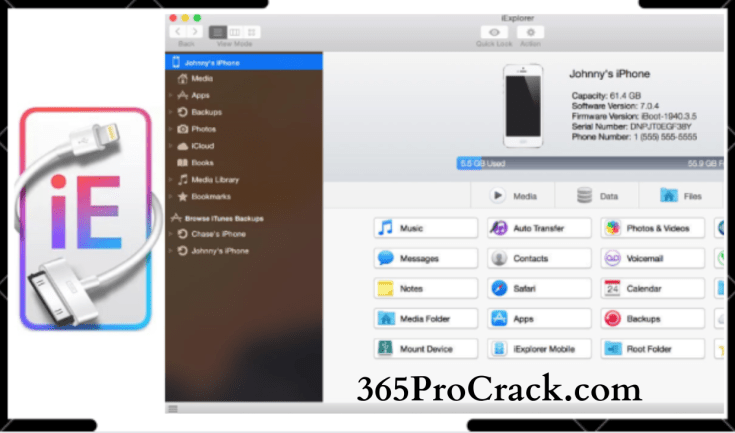Click the storage usage bar
This screenshot has height=433, width=735.
point(590,164)
